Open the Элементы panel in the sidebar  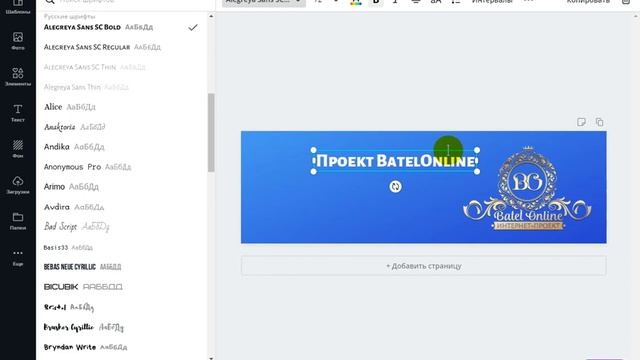click(x=18, y=77)
